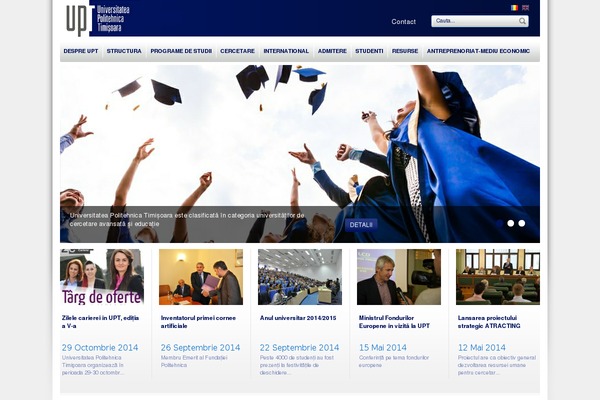Open the PROGRAME DE STUDII menu
Screen dimensions: 600x400
coord(181,51)
